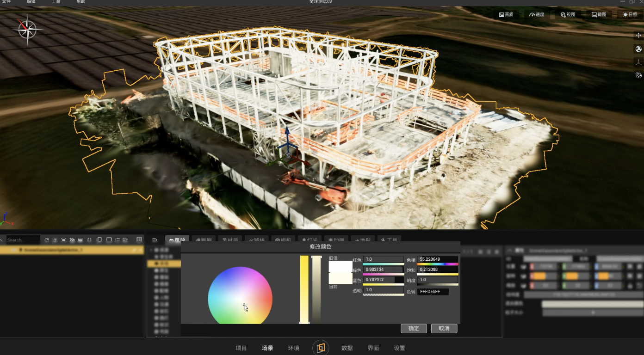The image size is (644, 355).
Task: Click the 色相 hue slider bar
Action: coord(438,264)
